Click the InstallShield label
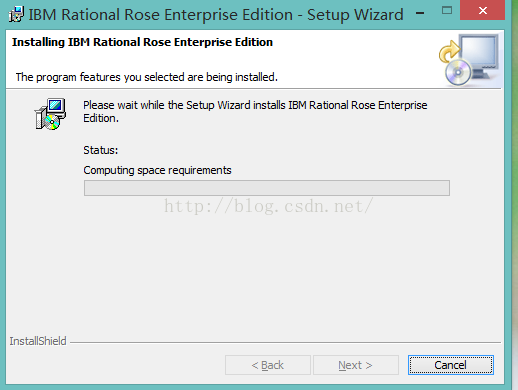The image size is (518, 390). [38, 341]
